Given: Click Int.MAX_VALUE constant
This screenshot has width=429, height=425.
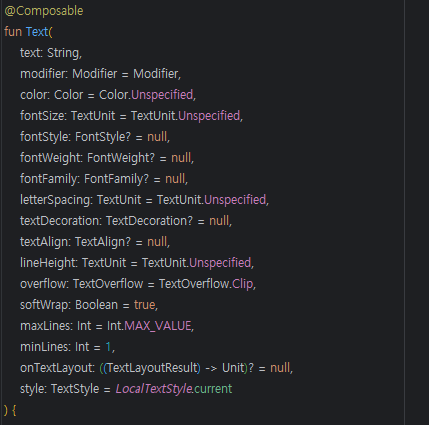Looking at the screenshot, I should pyautogui.click(x=149, y=326).
